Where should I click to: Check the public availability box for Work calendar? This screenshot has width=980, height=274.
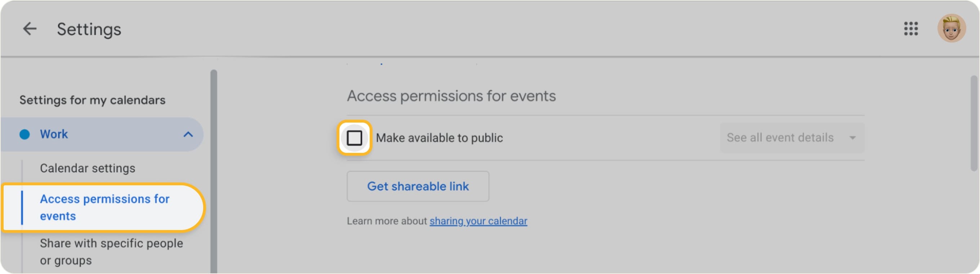click(x=353, y=137)
